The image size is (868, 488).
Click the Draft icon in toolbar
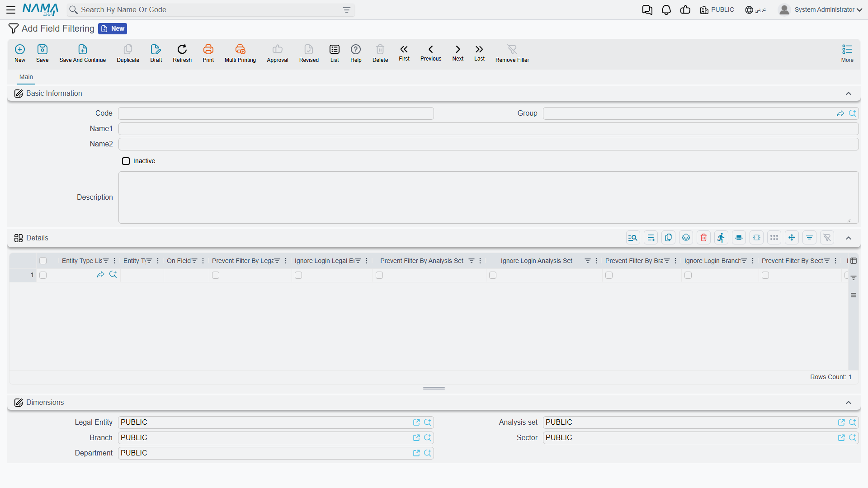point(156,49)
